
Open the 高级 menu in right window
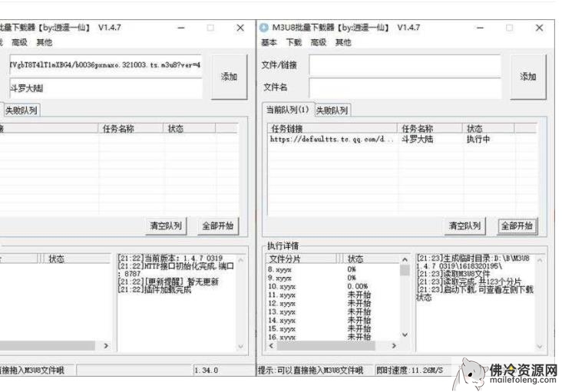318,42
